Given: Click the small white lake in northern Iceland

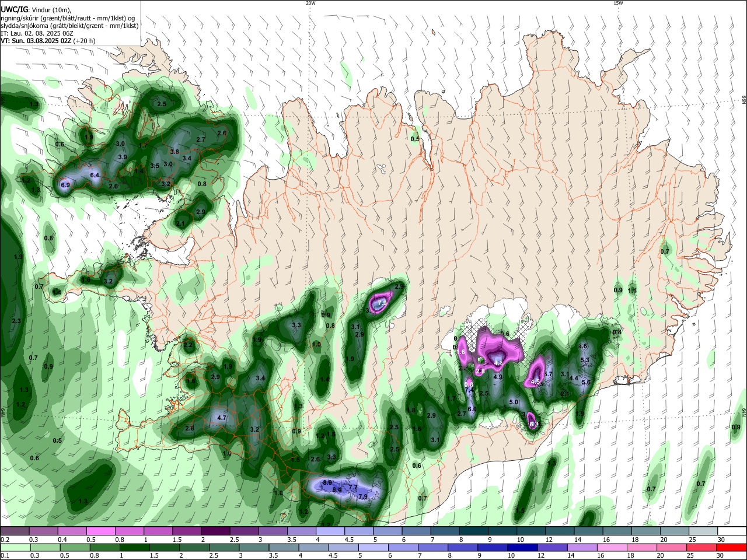Looking at the screenshot, I should coord(381,169).
